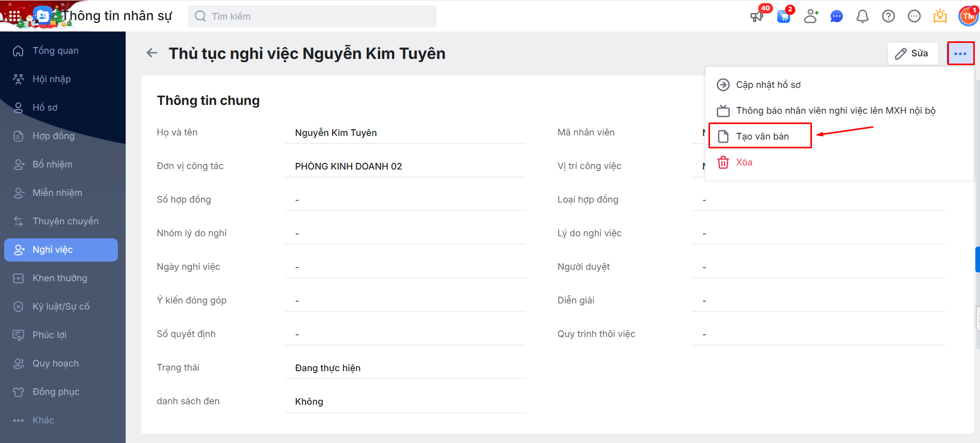Screen dimensions: 980x443
Task: Open the notifications bell
Action: pyautogui.click(x=862, y=17)
